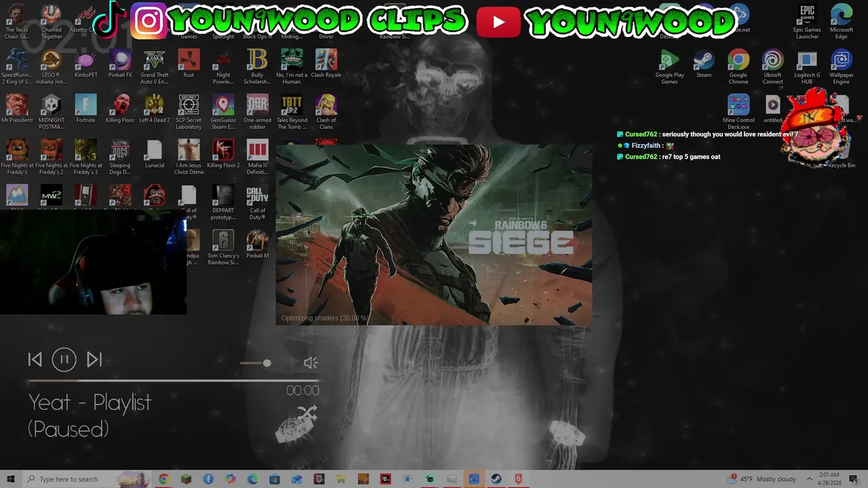The image size is (868, 488).
Task: Open Google Play Games shortcut
Action: coord(669,67)
